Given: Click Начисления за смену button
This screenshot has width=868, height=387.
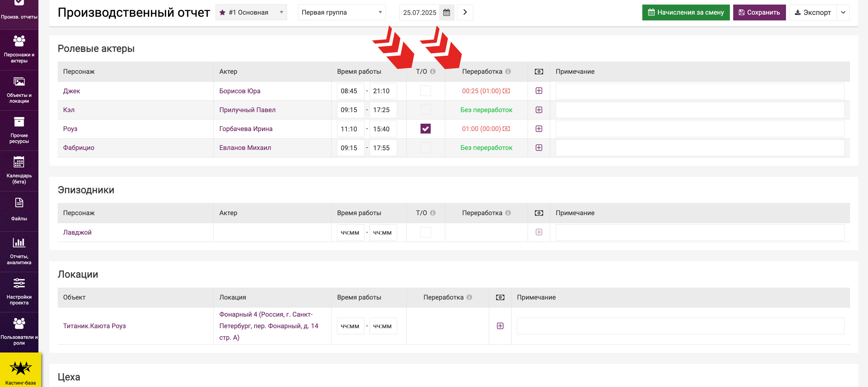Looking at the screenshot, I should coord(686,12).
